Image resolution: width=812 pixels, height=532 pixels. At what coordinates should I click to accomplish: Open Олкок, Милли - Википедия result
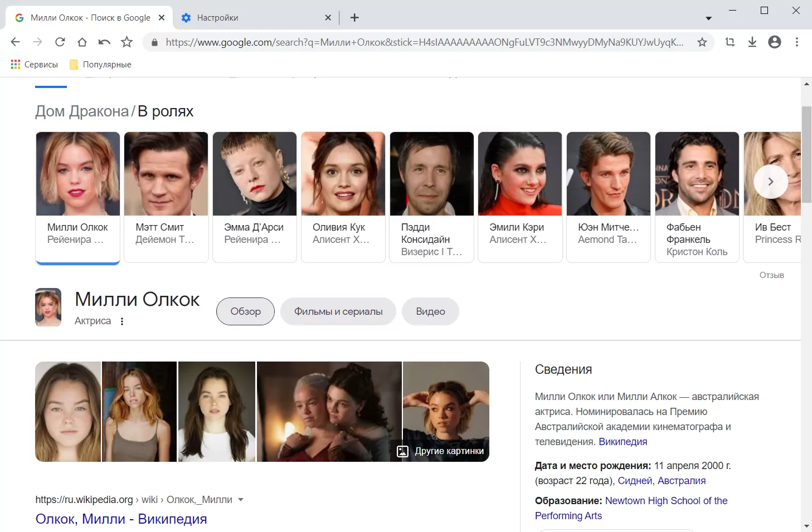pos(121,519)
